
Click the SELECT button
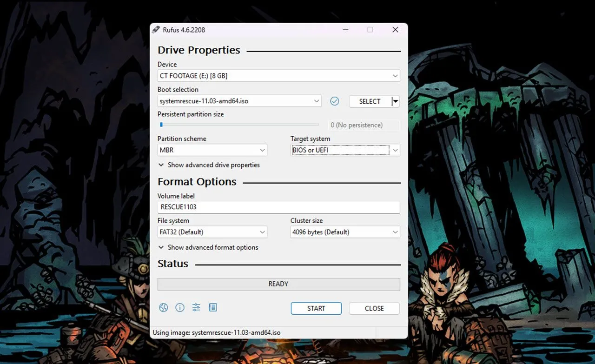pos(370,101)
